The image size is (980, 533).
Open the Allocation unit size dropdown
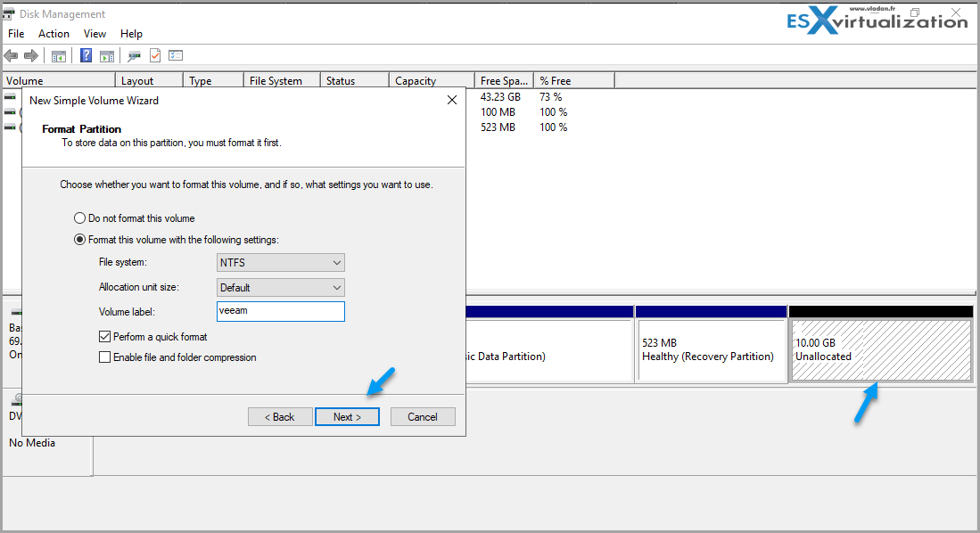click(x=281, y=287)
